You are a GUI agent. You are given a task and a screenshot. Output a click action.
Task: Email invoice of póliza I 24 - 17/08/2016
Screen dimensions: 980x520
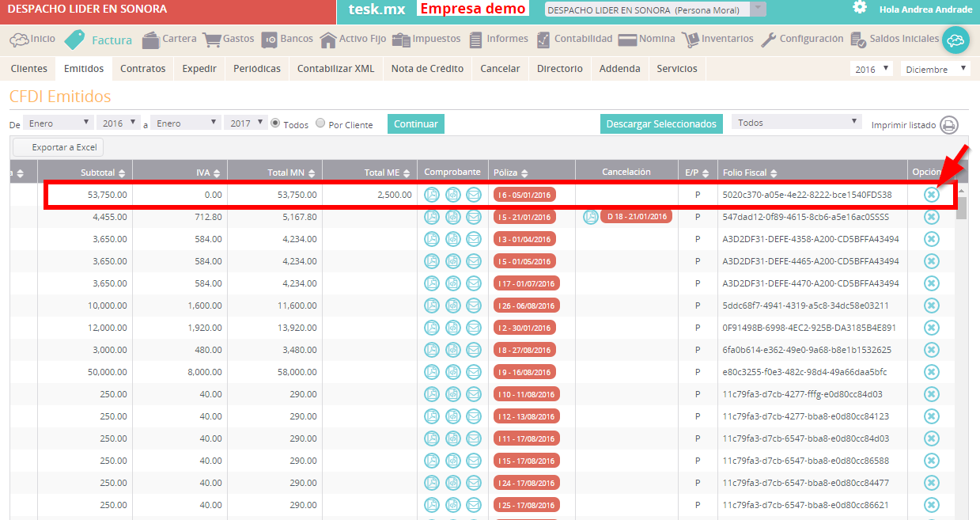[x=473, y=483]
